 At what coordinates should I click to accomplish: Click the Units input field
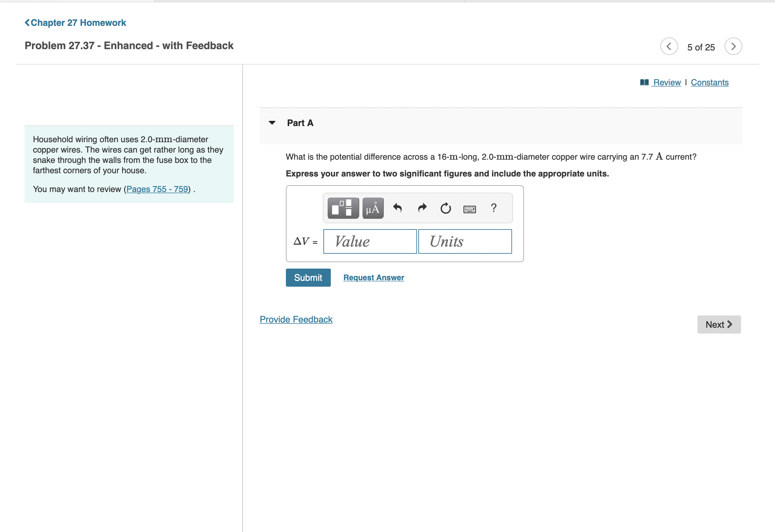pos(465,241)
